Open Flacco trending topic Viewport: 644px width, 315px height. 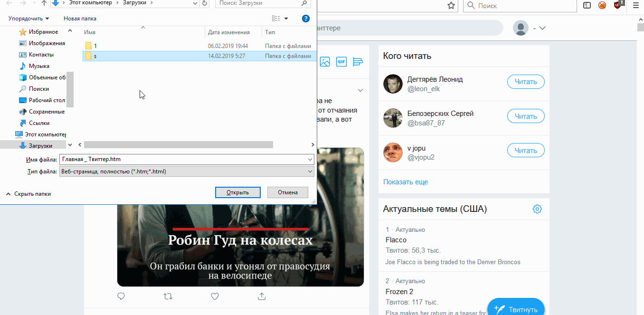point(396,240)
